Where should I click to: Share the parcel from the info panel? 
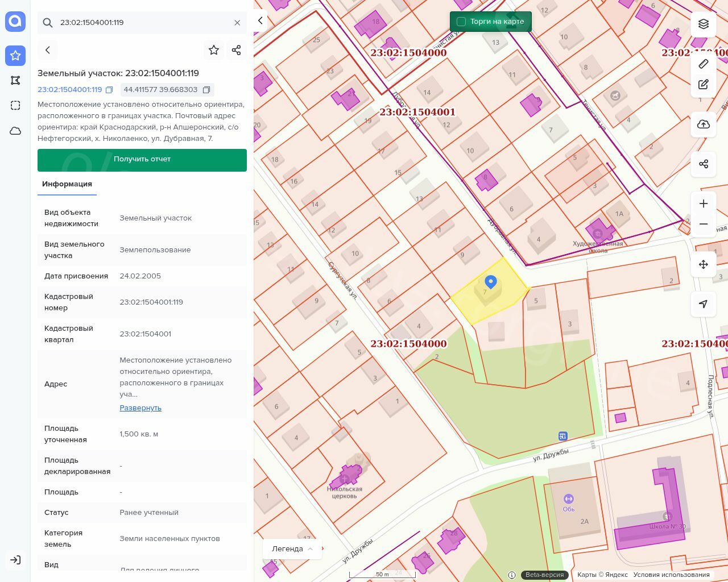coord(237,50)
